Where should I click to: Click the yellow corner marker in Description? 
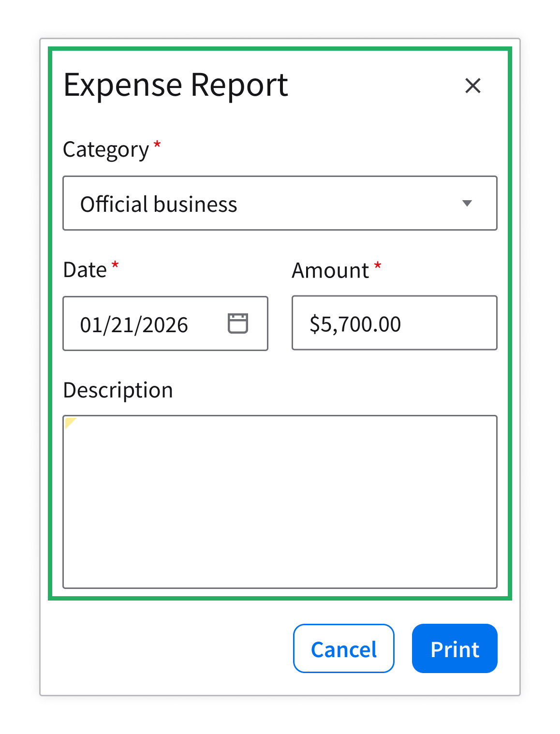tap(69, 422)
